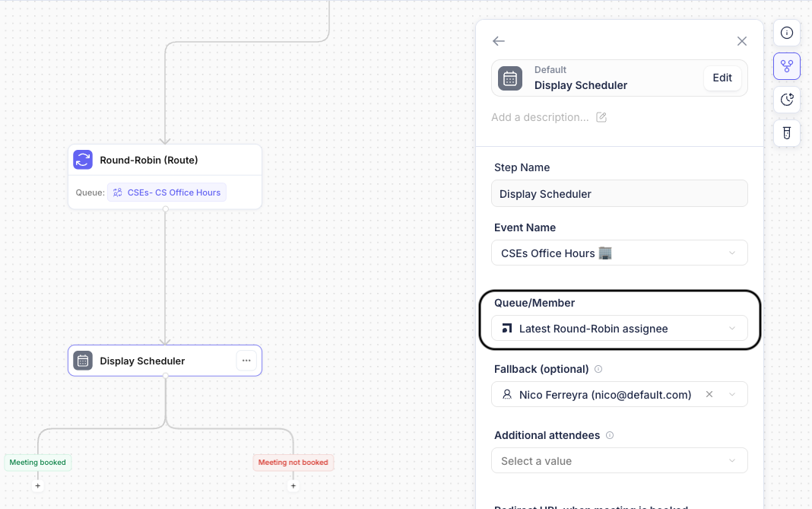Viewport: 812px width, 509px height.
Task: Clear the Nico Ferreyra fallback selection
Action: pyautogui.click(x=709, y=395)
